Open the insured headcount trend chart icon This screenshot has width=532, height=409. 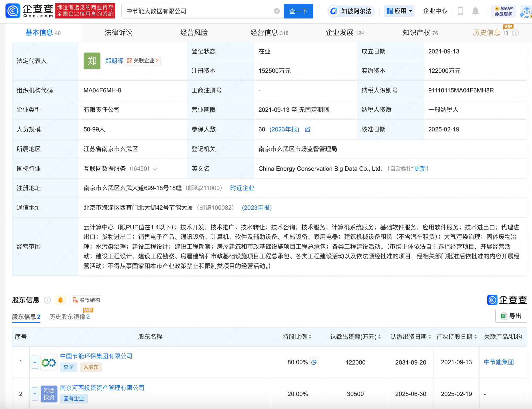pyautogui.click(x=308, y=129)
